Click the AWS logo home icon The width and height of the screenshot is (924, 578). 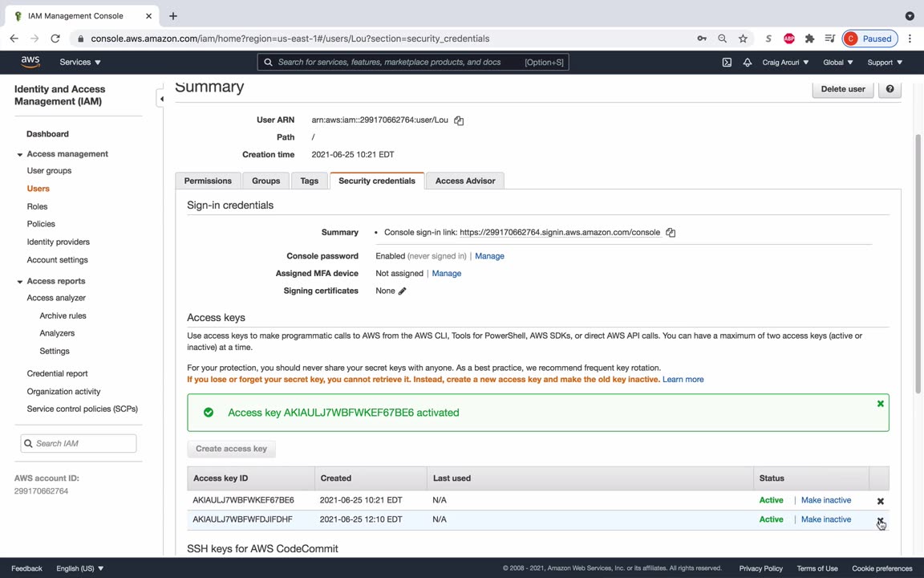pyautogui.click(x=30, y=62)
